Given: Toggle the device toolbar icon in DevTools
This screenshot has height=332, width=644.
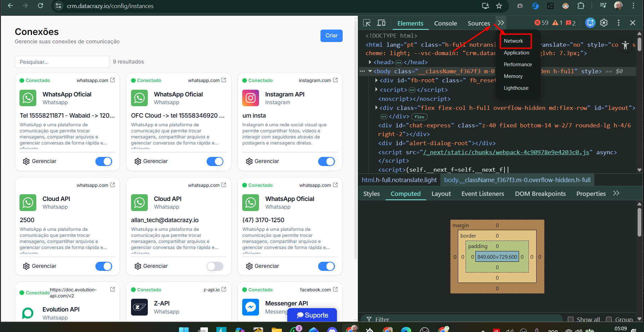Looking at the screenshot, I should (x=381, y=23).
